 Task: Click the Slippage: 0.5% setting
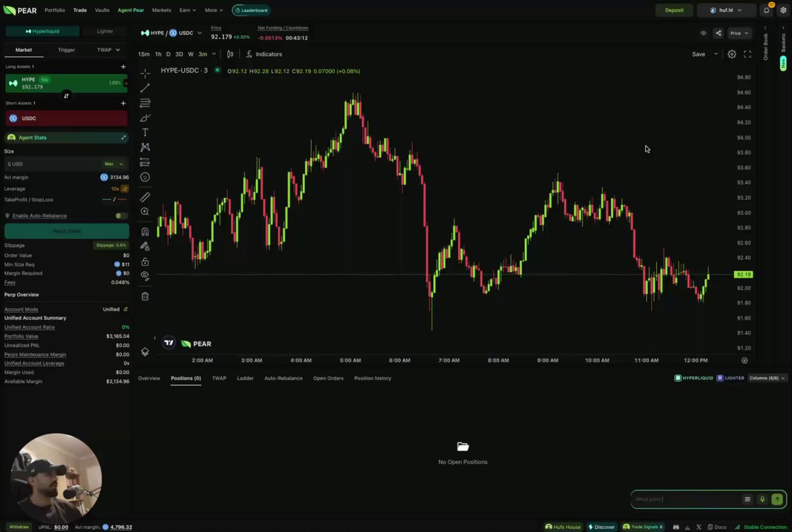pyautogui.click(x=110, y=245)
